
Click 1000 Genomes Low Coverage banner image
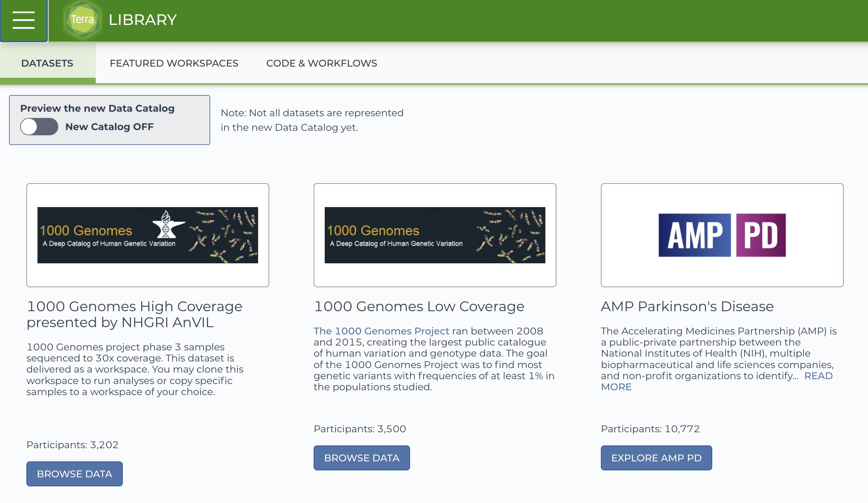[435, 235]
